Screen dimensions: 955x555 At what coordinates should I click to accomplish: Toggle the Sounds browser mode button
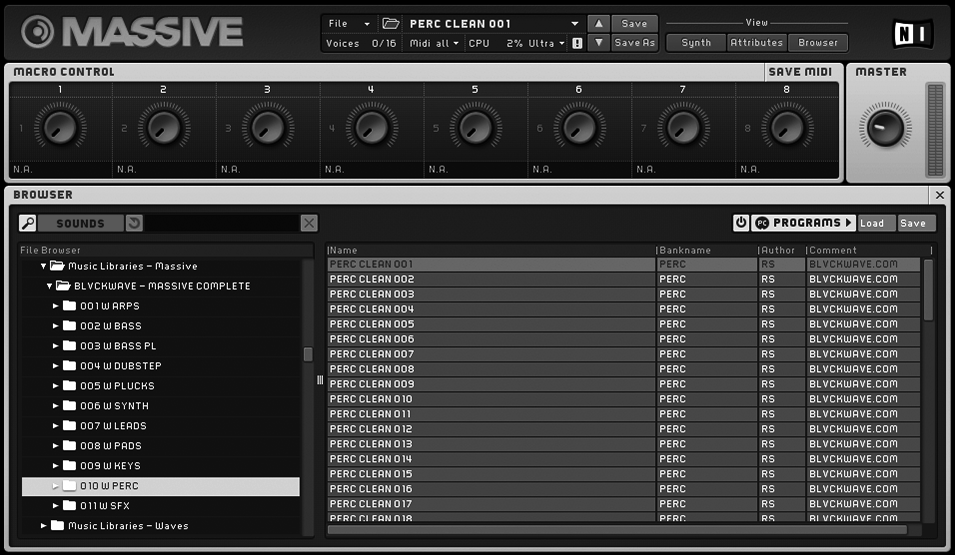pyautogui.click(x=80, y=223)
